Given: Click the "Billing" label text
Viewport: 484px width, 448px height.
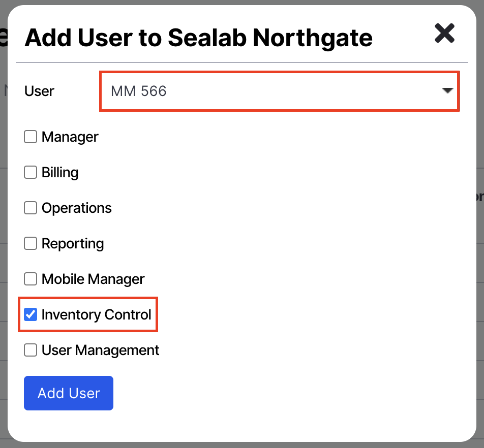Looking at the screenshot, I should [x=60, y=172].
